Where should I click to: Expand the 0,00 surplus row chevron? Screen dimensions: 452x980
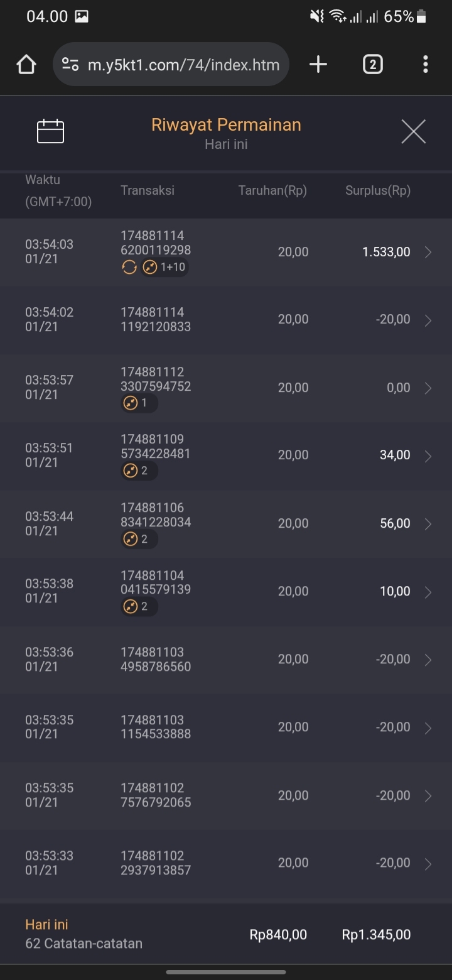click(x=428, y=388)
